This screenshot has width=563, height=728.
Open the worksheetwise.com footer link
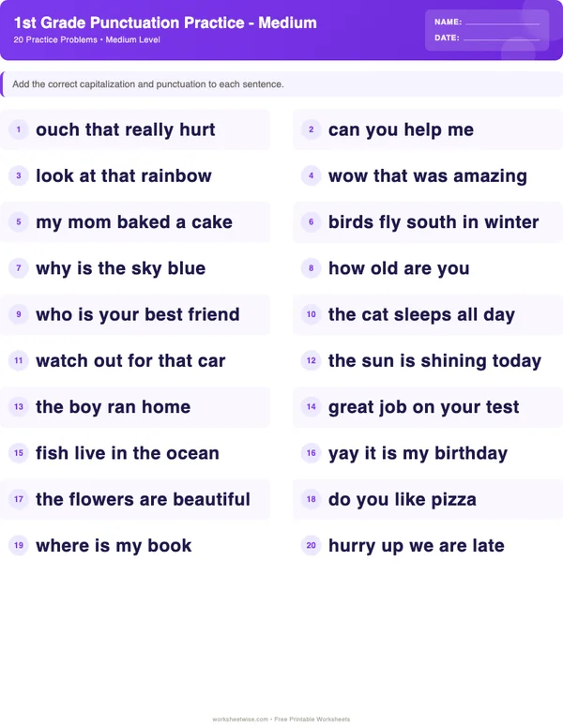tap(240, 720)
